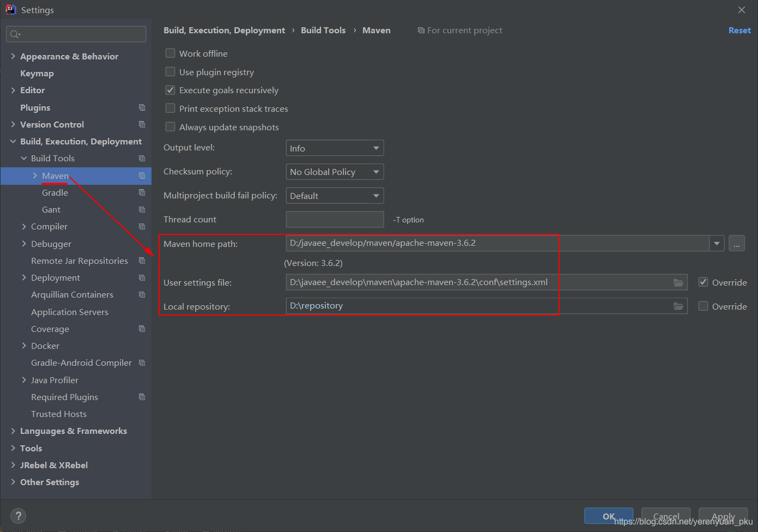758x532 pixels.
Task: Select Plugins in settings tree
Action: coord(35,107)
